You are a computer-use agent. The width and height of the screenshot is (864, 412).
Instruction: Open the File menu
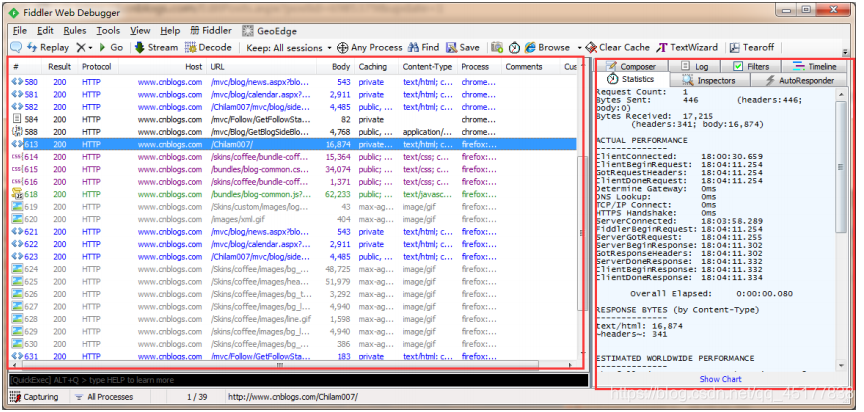tap(19, 31)
